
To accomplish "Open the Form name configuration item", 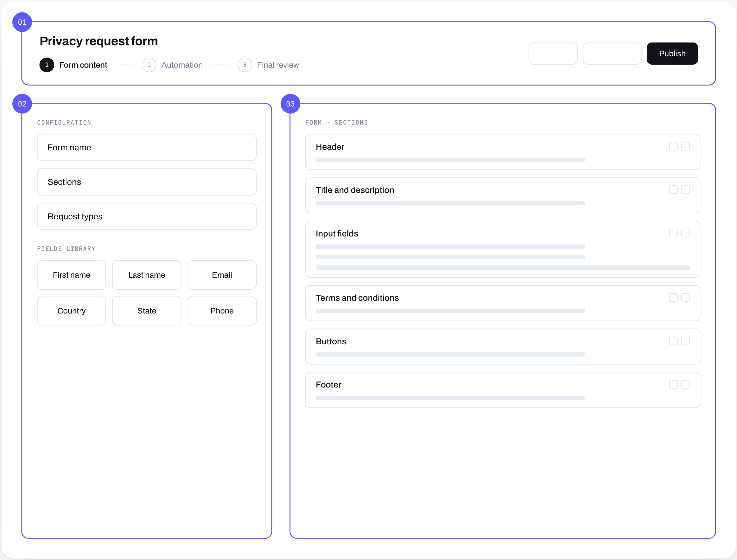I will [x=147, y=148].
